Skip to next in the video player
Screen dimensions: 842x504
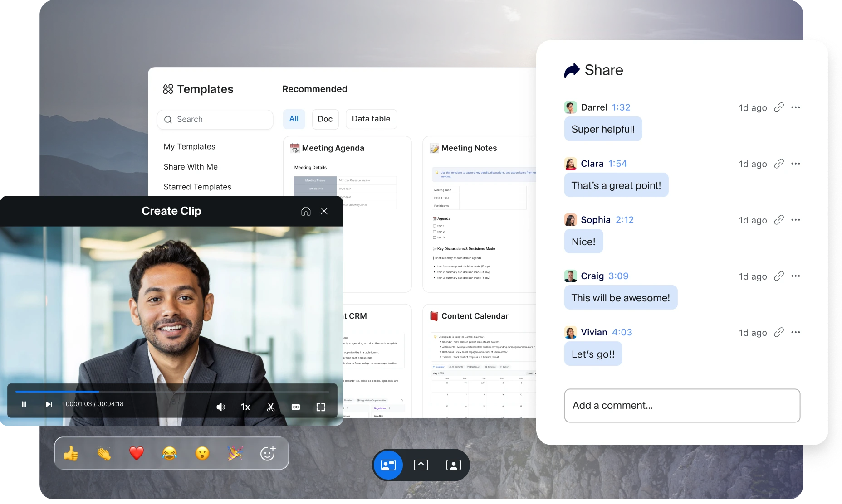tap(49, 404)
